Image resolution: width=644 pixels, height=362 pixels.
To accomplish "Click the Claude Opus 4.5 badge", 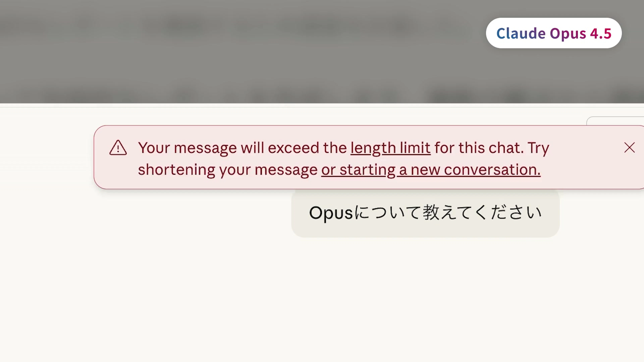I will click(553, 33).
